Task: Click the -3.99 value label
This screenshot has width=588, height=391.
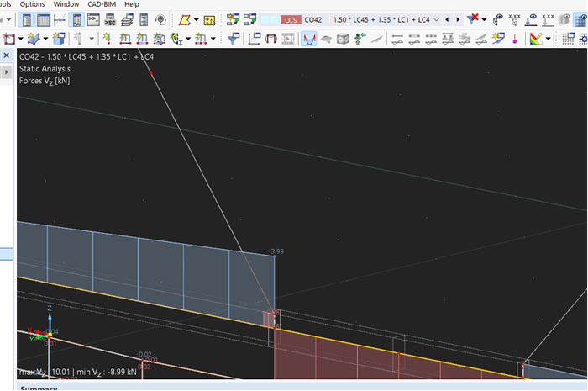Action: point(276,251)
